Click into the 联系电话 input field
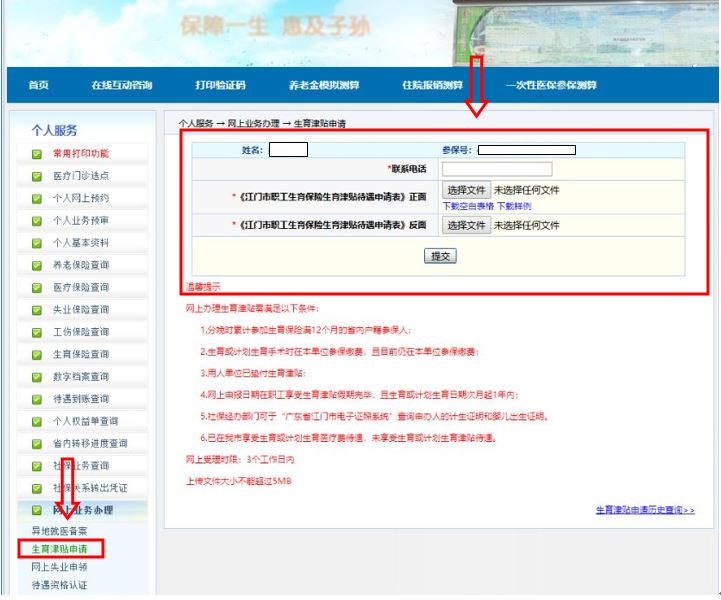Screen dimensions: 721x600 [497, 169]
